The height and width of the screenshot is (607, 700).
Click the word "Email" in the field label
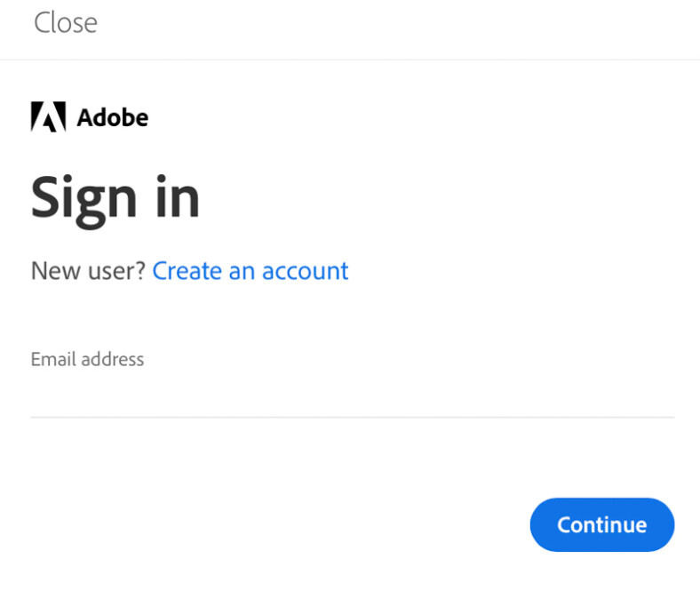pos(52,359)
